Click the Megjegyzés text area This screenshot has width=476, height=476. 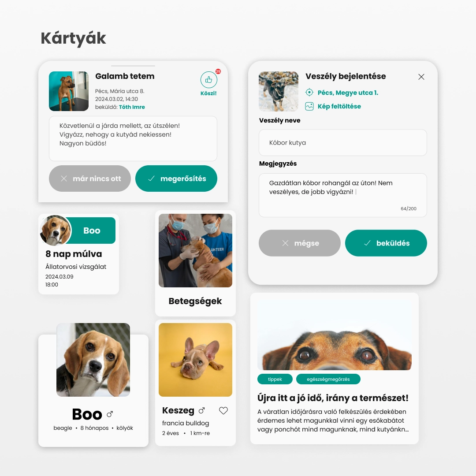point(343,195)
